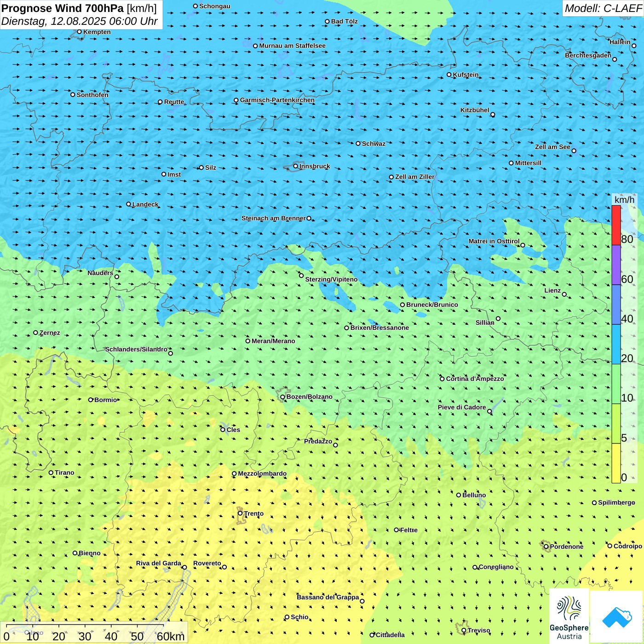Click the Schongau town label
Viewport: 644px width, 644px height.
214,6
